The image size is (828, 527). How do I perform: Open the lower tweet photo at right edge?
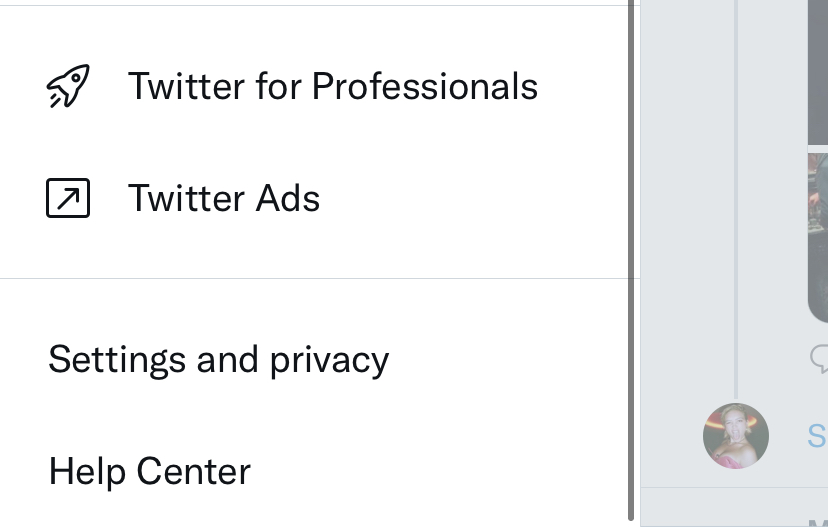click(818, 235)
